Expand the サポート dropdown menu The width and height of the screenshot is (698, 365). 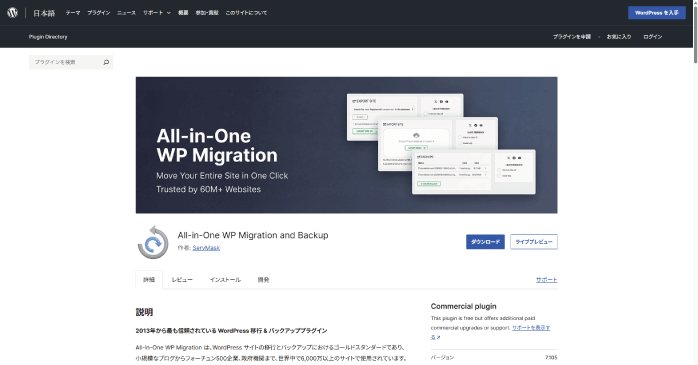click(157, 13)
